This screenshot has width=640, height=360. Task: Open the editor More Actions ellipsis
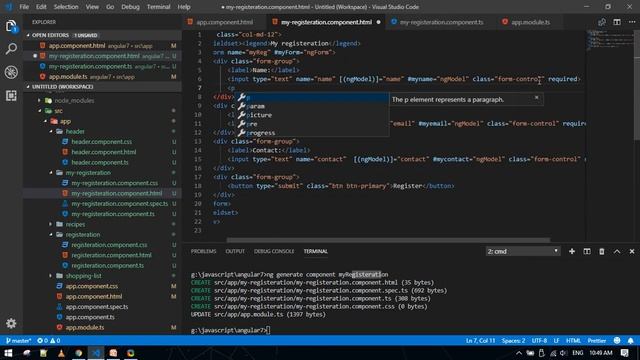[x=631, y=22]
